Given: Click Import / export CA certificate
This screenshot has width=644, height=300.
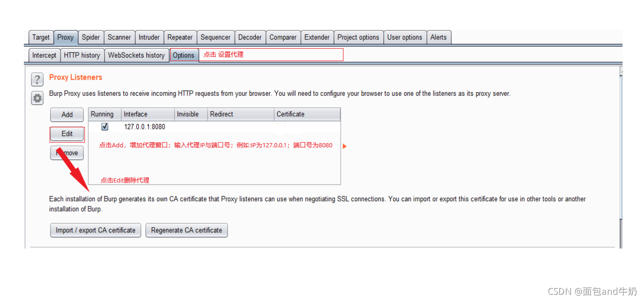Looking at the screenshot, I should 95,230.
